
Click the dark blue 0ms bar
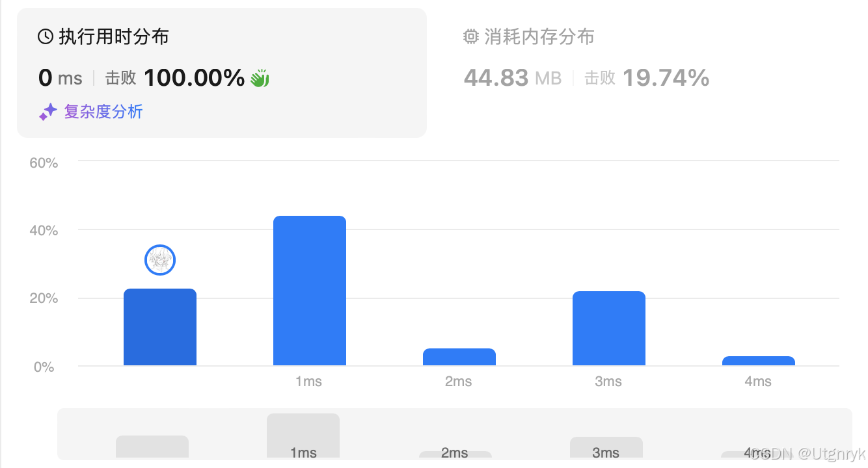160,327
